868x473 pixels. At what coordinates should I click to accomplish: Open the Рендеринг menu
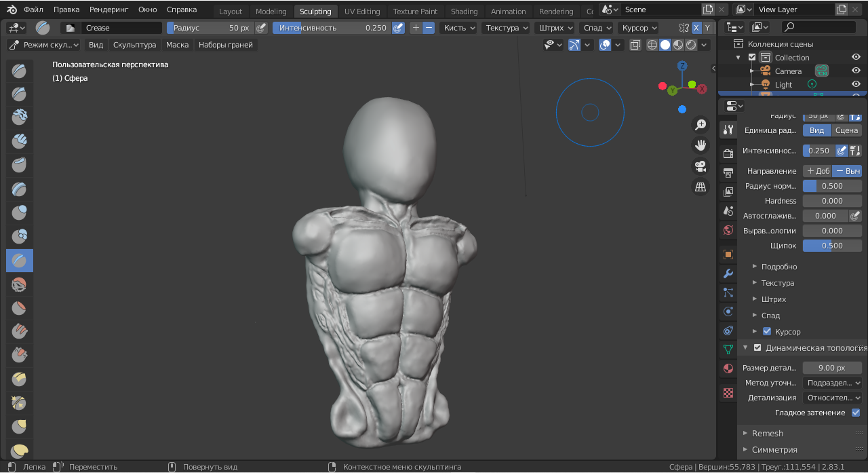pyautogui.click(x=108, y=10)
